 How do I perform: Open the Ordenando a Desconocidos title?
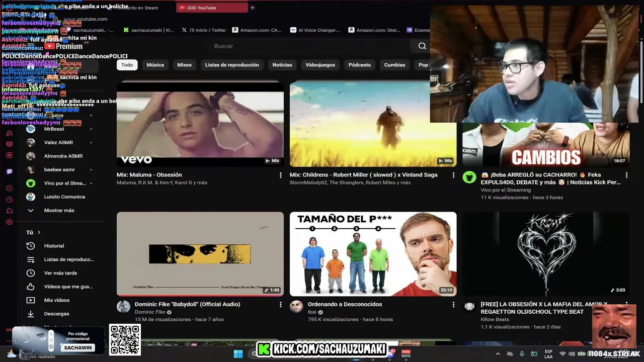coord(345,304)
